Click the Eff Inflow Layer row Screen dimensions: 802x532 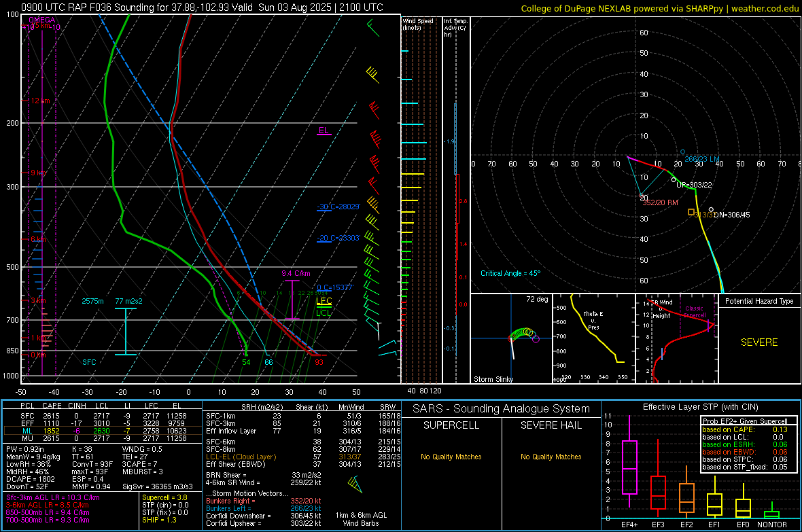pyautogui.click(x=303, y=431)
